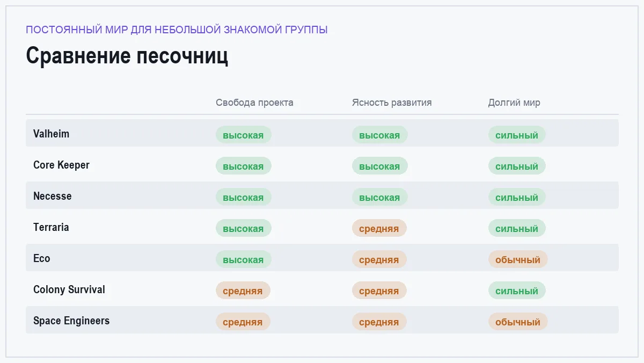Click Valheim's "высокая" badge under Свобода проекта
Viewport: 644px width, 363px height.
[x=243, y=135]
